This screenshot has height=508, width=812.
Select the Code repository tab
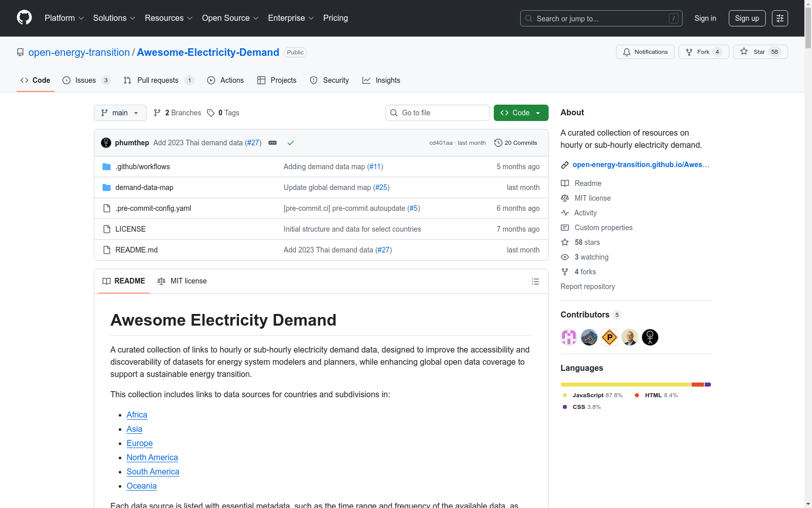pos(36,80)
